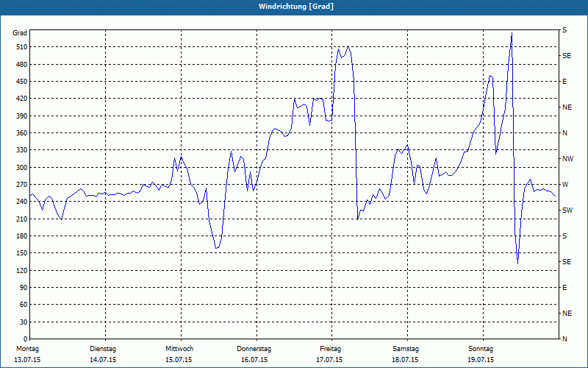Select the date 17.07.15
The image size is (588, 368).
click(329, 360)
